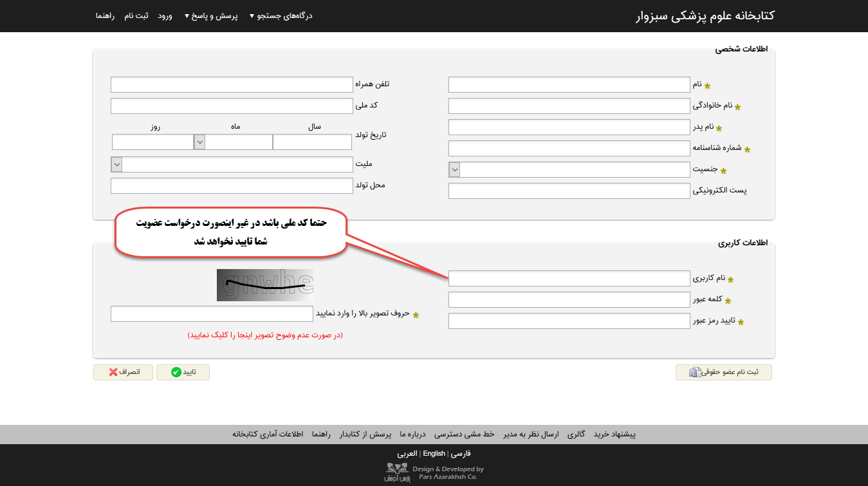Open the Gallery (گالری) footer link
The height and width of the screenshot is (486, 868).
(x=576, y=435)
